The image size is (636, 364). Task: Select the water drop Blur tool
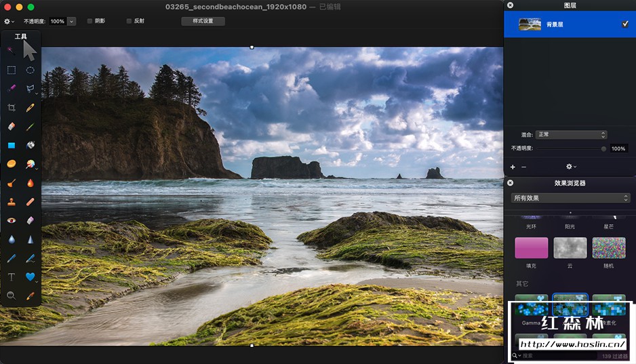(x=12, y=239)
